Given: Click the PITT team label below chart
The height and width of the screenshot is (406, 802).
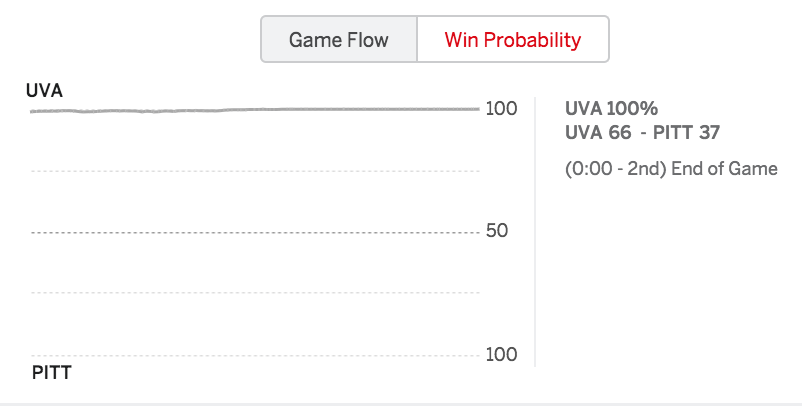Looking at the screenshot, I should 52,372.
